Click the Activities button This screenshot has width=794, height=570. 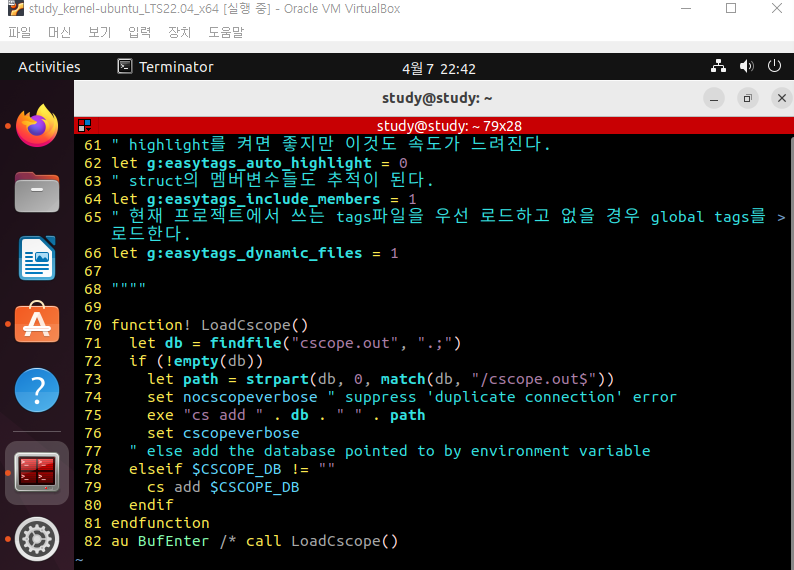pos(49,67)
